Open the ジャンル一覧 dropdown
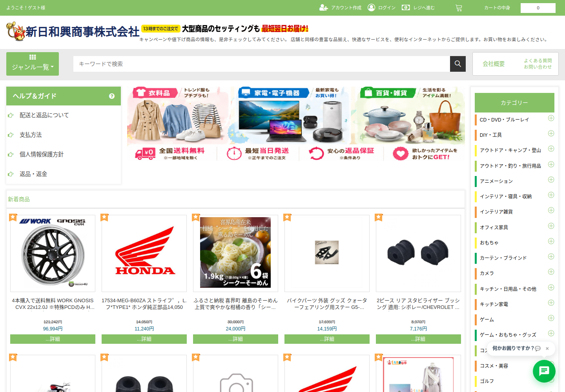The image size is (565, 392). tap(33, 64)
